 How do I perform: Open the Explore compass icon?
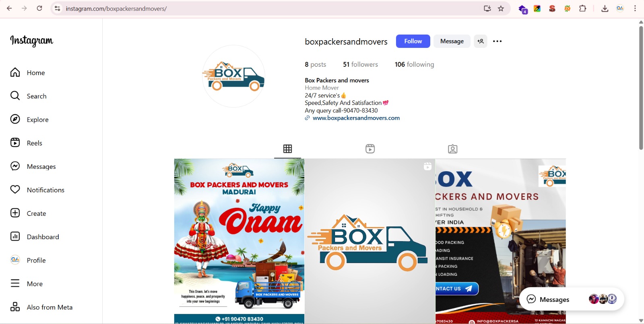[x=15, y=119]
